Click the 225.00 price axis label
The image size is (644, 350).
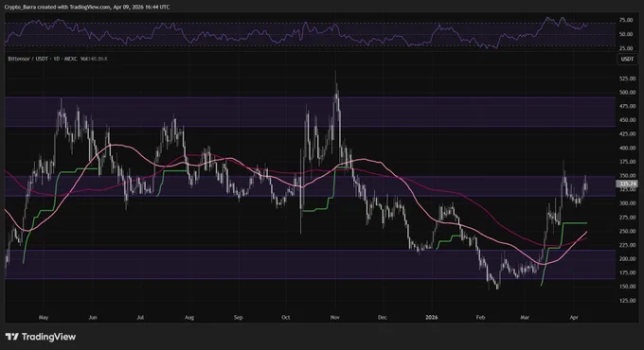coord(627,245)
